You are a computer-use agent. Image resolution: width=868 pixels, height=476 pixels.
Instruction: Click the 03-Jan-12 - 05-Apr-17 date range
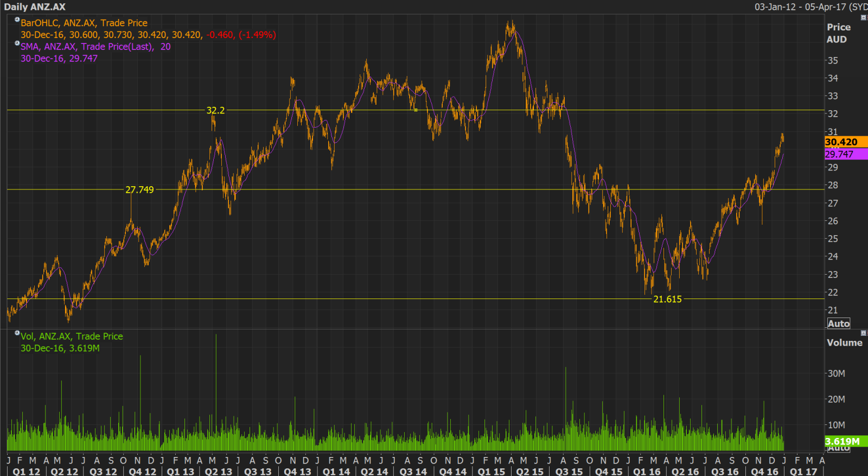800,7
